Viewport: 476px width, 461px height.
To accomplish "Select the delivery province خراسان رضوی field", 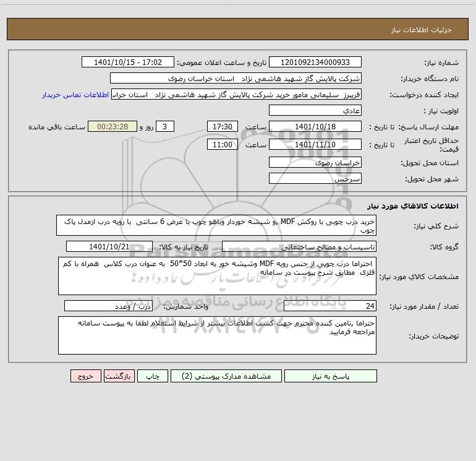I will point(315,162).
